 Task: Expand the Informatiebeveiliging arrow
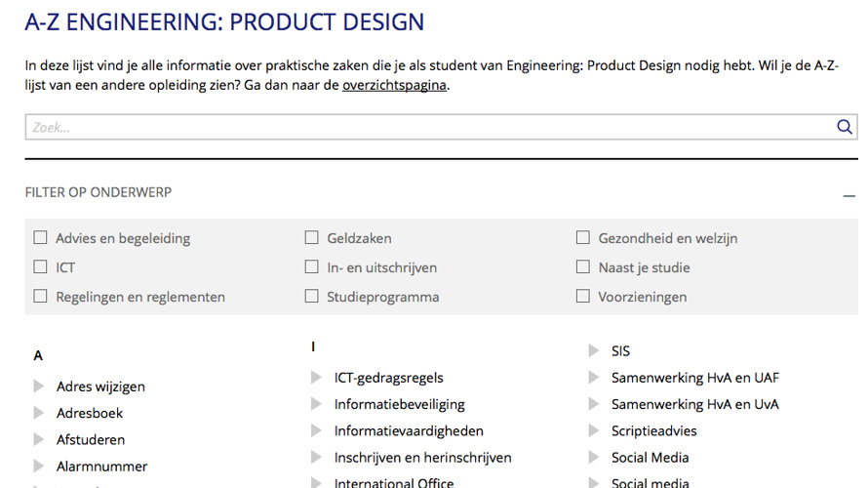(316, 404)
